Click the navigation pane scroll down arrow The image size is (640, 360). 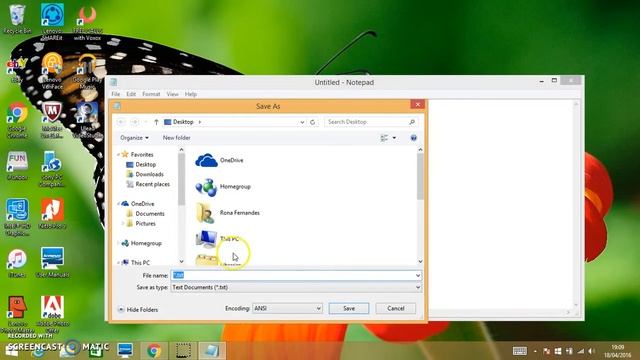click(182, 262)
